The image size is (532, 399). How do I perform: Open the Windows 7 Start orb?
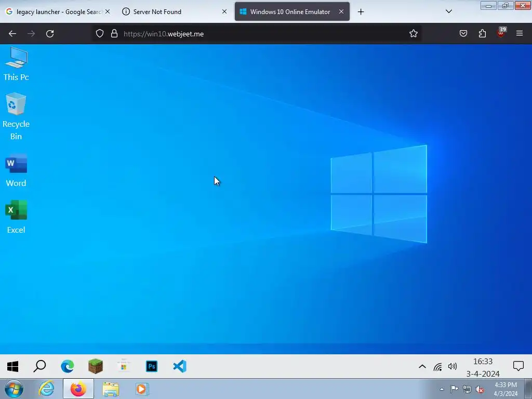[14, 389]
